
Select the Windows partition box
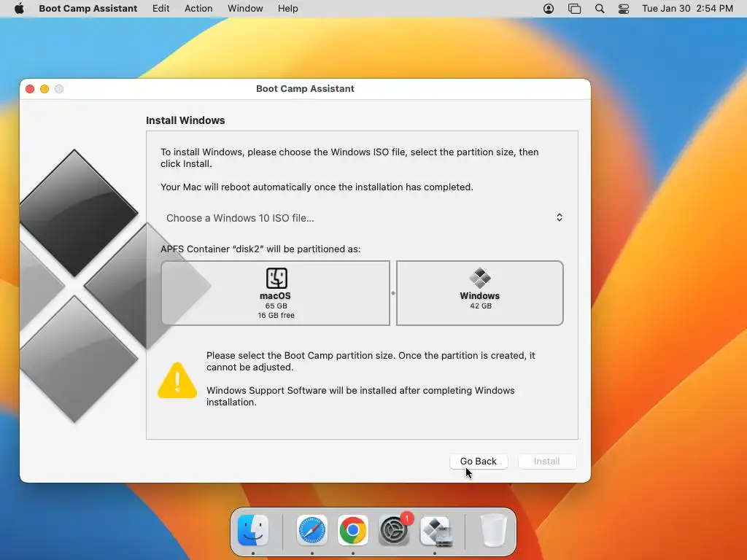point(480,293)
